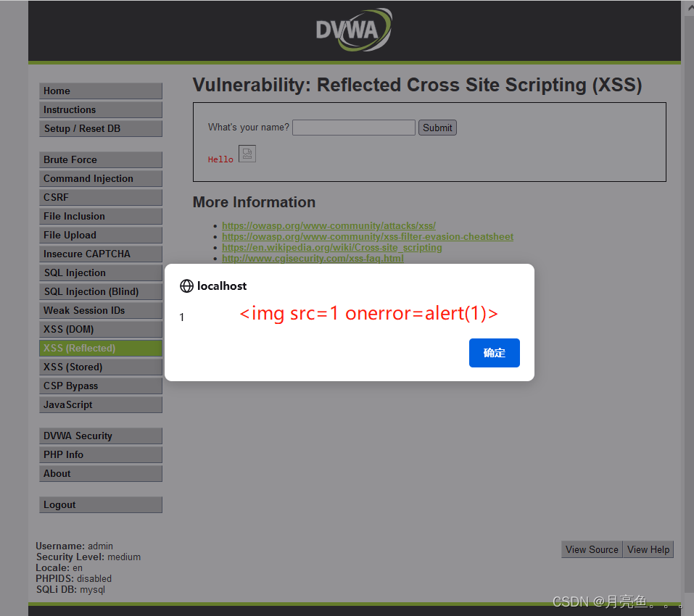Image resolution: width=694 pixels, height=616 pixels.
Task: Select the CSRF menu item
Action: point(101,197)
